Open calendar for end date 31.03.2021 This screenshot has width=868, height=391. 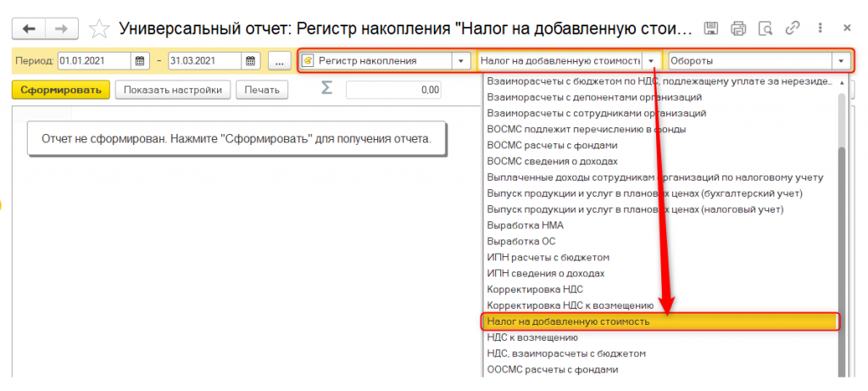[x=251, y=61]
